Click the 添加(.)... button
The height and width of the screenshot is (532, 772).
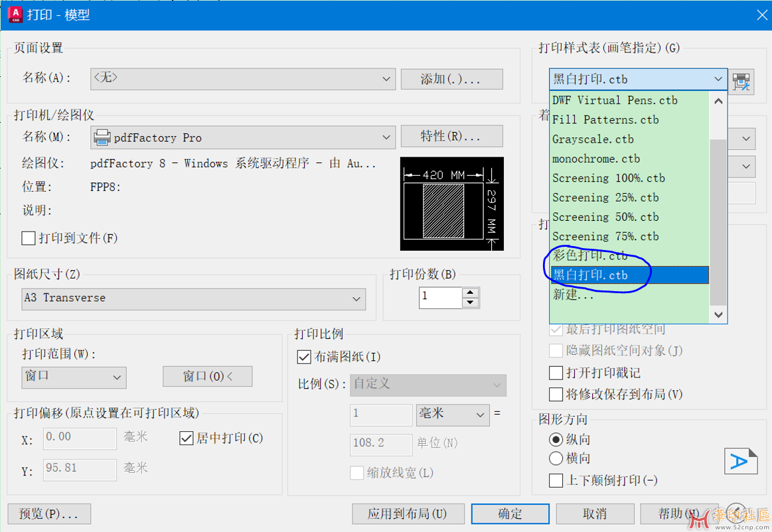pos(451,79)
